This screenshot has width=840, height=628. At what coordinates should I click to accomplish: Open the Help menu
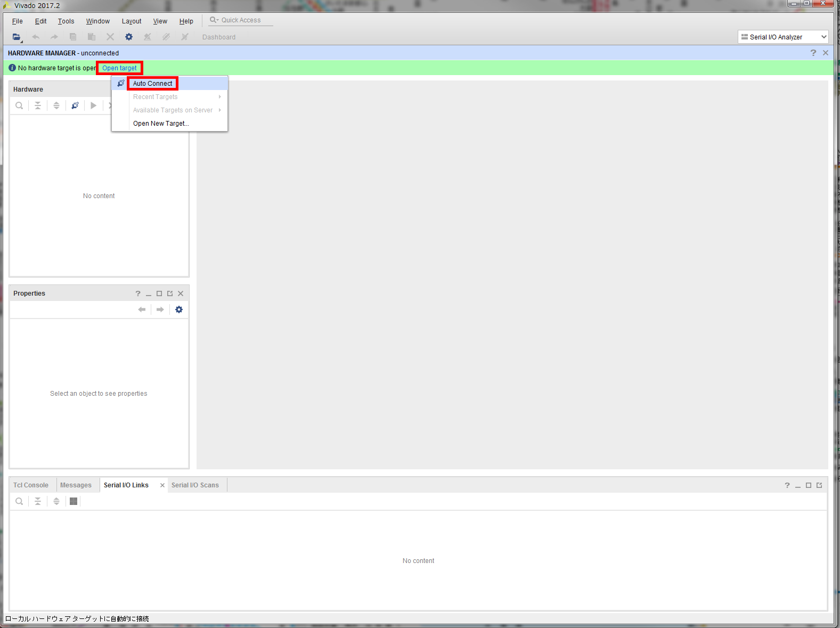click(186, 21)
